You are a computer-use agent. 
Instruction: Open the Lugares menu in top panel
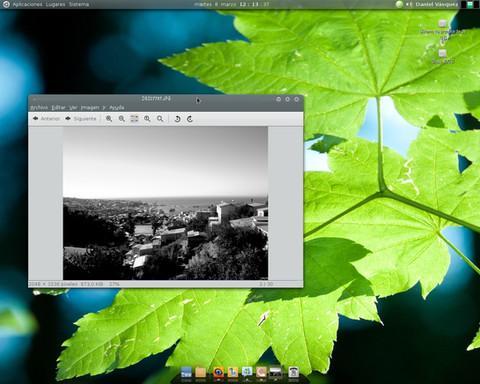(55, 4)
